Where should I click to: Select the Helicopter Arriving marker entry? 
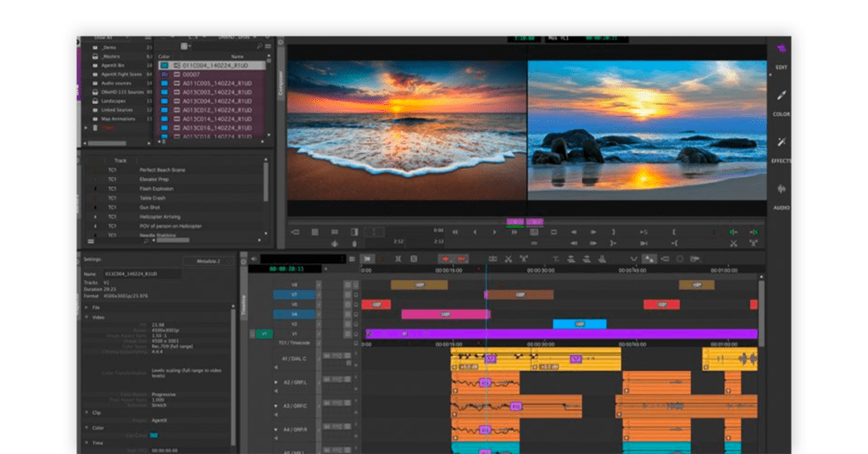coord(159,217)
